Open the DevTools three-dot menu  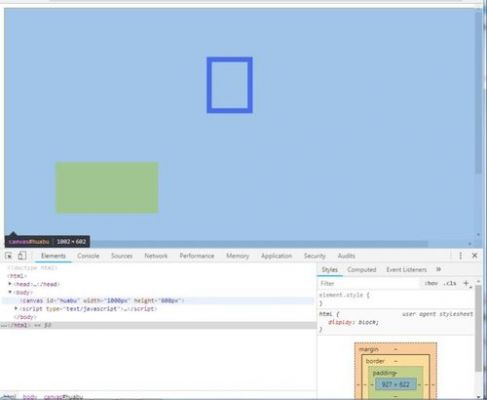pyautogui.click(x=460, y=256)
